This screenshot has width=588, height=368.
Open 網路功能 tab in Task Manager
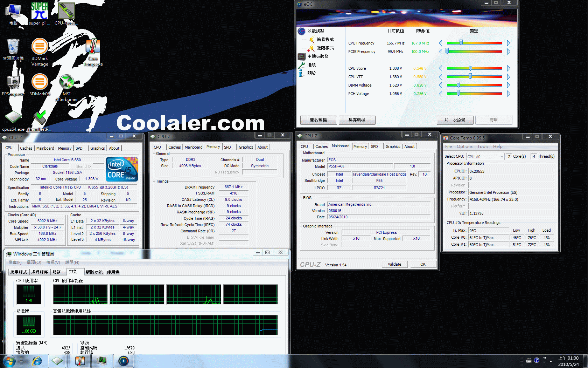94,272
